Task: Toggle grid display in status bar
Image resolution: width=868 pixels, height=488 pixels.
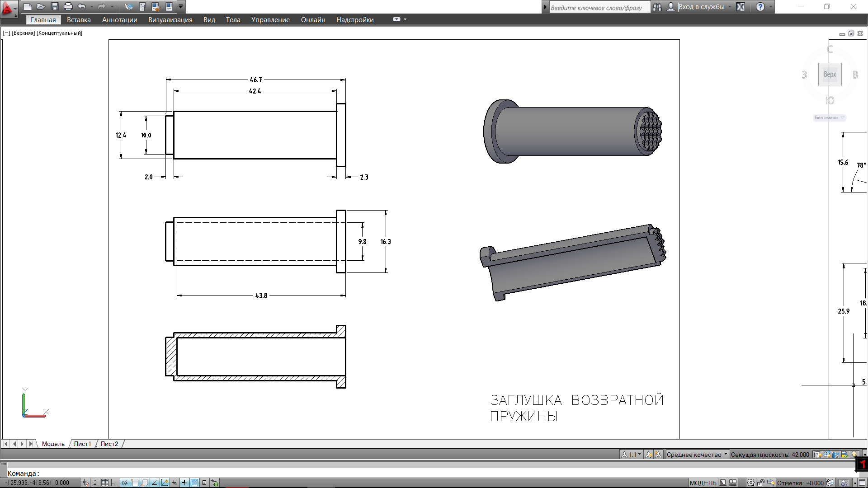Action: (104, 483)
